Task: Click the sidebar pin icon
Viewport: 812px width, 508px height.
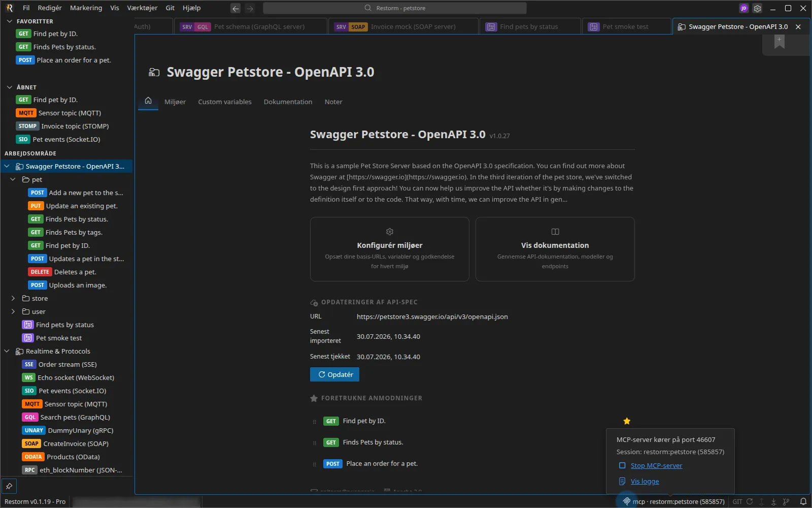Action: (x=9, y=486)
